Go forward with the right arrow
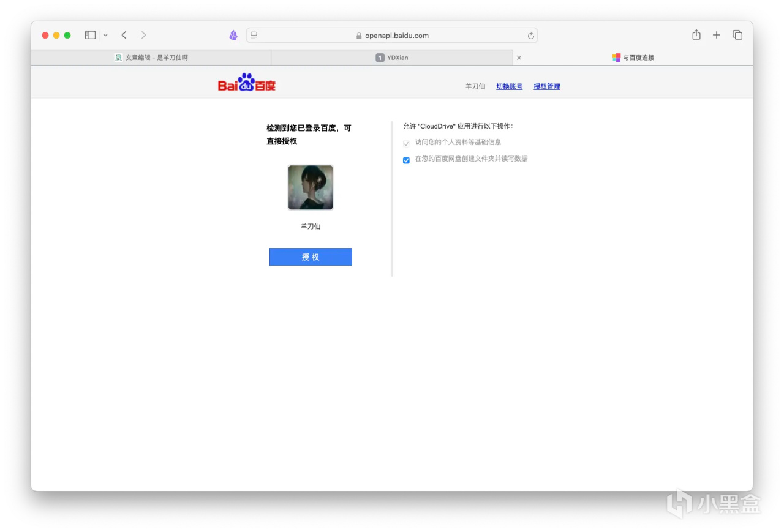 (144, 35)
